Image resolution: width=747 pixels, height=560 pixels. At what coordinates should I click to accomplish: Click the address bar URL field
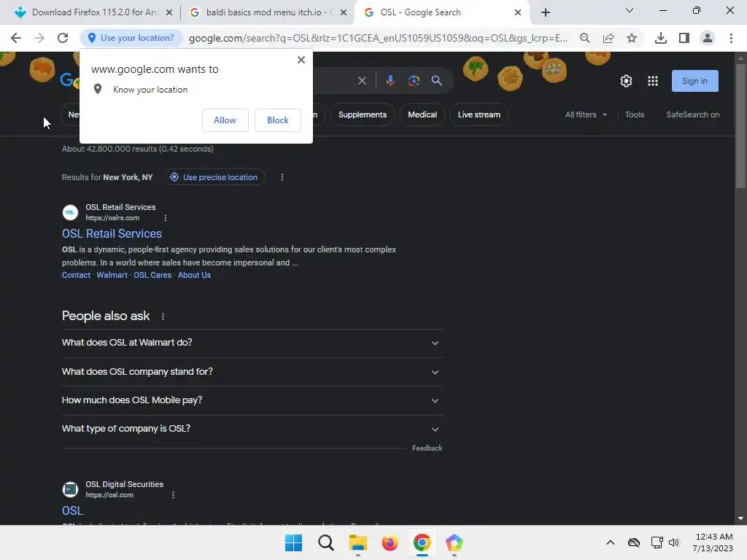[x=378, y=38]
